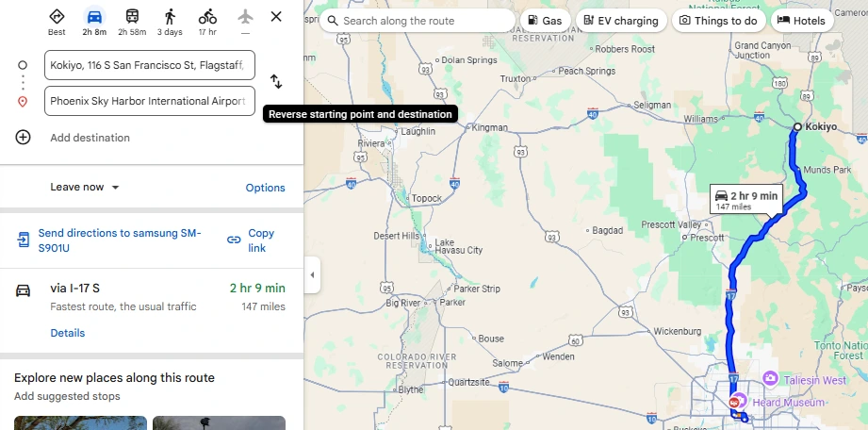Click the red no-entry pin near Heard Museum
The width and height of the screenshot is (868, 430).
[x=734, y=403]
